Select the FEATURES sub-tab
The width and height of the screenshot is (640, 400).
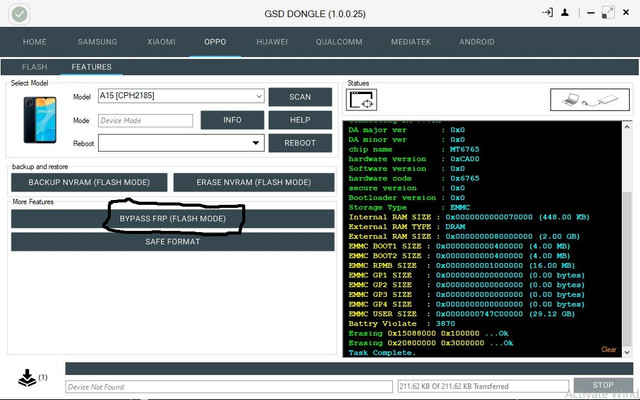tap(91, 67)
